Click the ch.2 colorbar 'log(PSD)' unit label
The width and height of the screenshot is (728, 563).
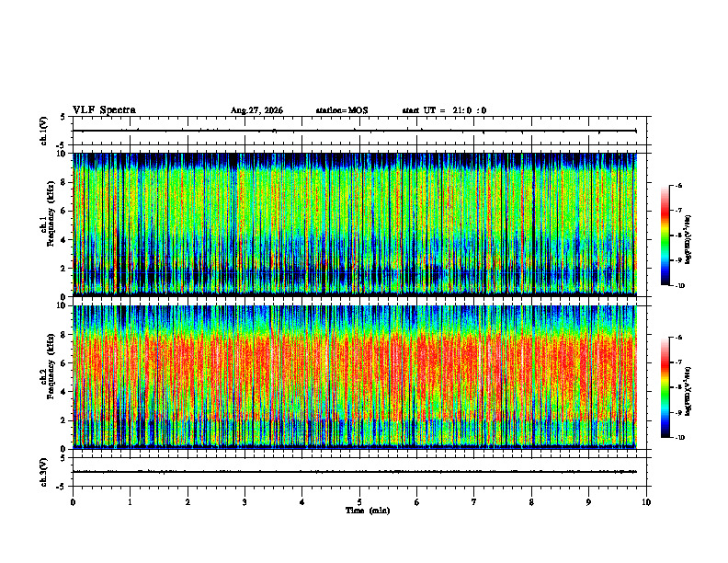pos(688,391)
